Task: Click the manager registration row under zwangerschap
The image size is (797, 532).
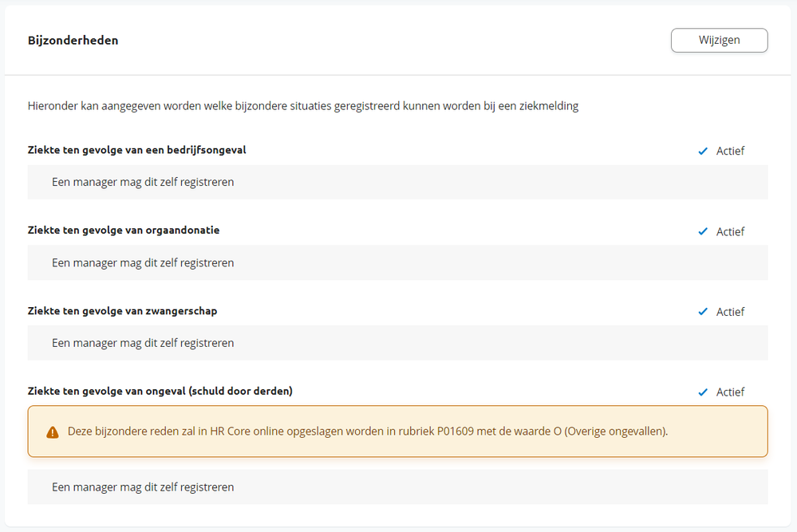Action: (397, 343)
